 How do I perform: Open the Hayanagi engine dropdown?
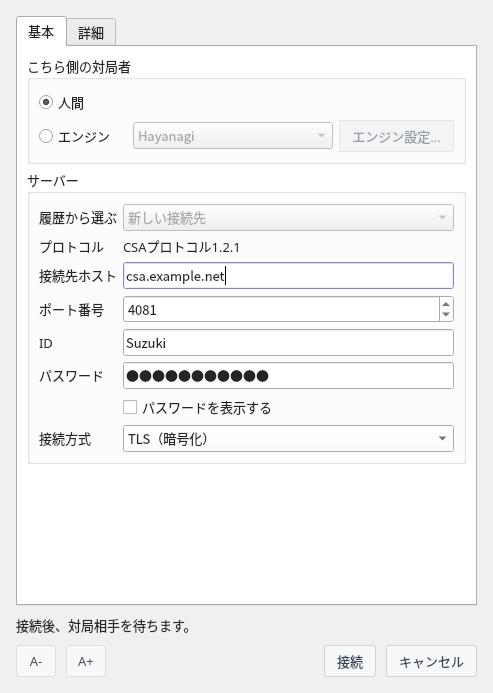click(x=233, y=136)
